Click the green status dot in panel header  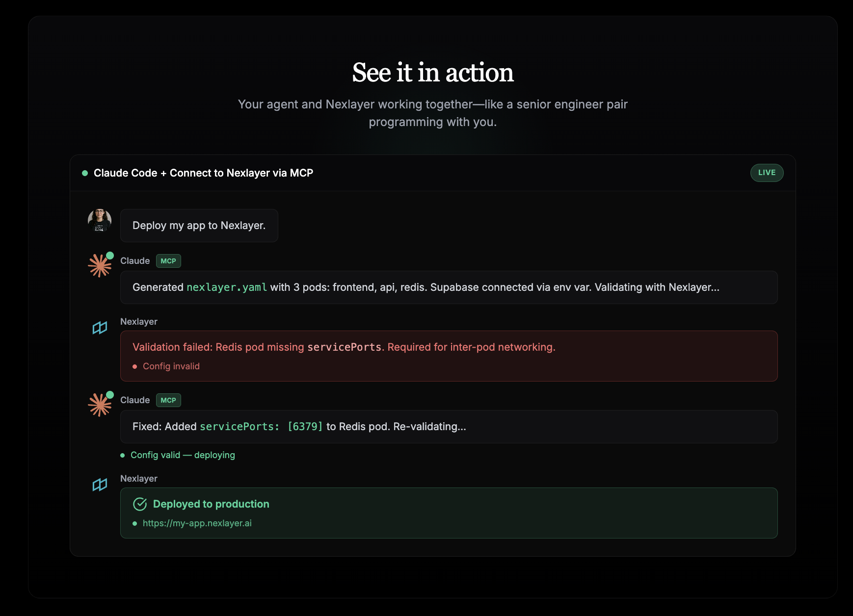coord(85,173)
